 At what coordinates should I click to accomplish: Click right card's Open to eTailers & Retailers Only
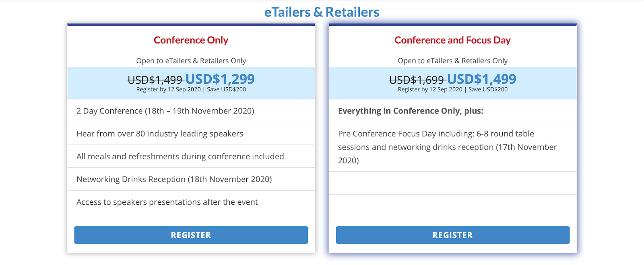452,61
